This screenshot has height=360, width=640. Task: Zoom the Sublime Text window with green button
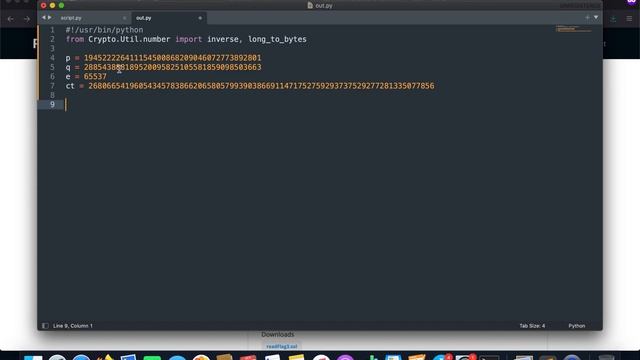(61, 5)
